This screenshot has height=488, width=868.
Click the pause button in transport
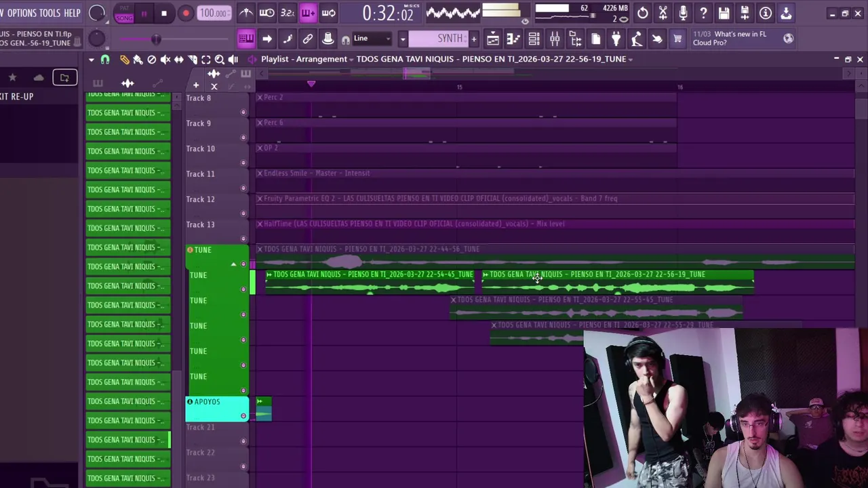click(144, 14)
